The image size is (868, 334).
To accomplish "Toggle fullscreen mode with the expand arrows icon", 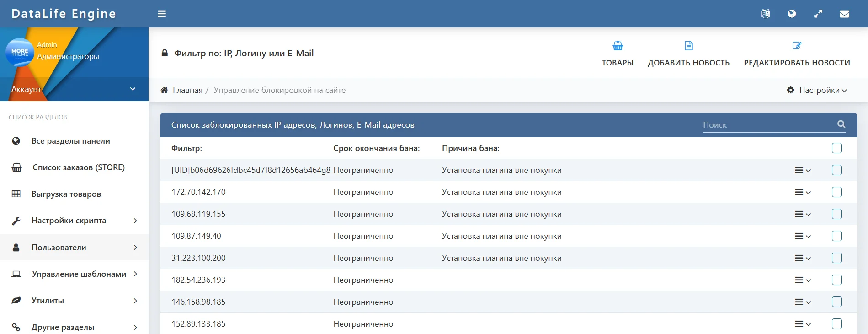I will point(818,14).
